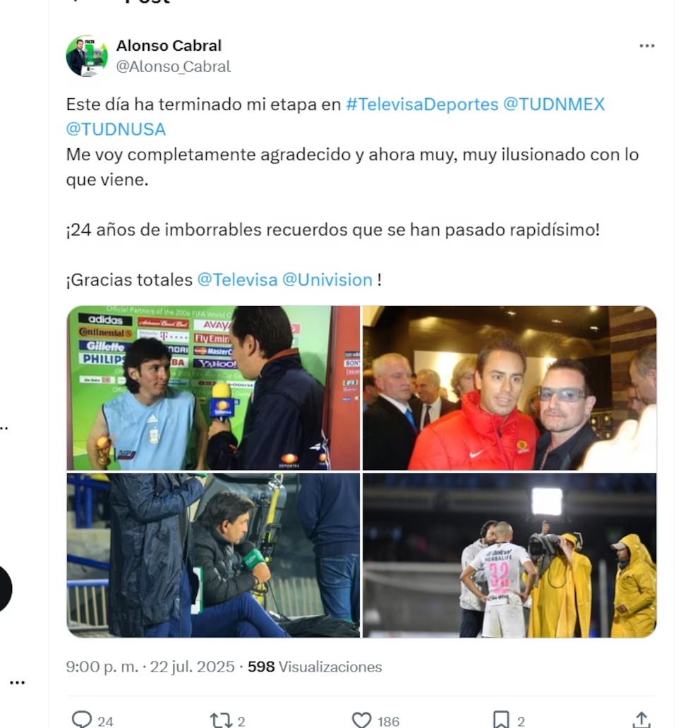This screenshot has width=700, height=728.
Task: Open the #TelevisaDeportes hashtag
Action: 422,104
